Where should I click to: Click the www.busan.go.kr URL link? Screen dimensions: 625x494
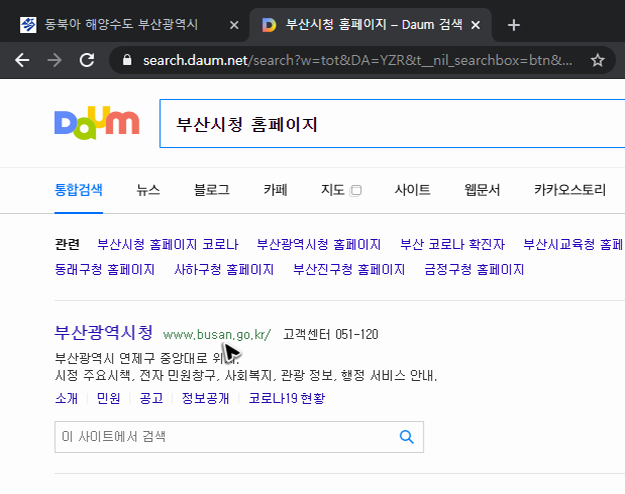click(x=217, y=334)
